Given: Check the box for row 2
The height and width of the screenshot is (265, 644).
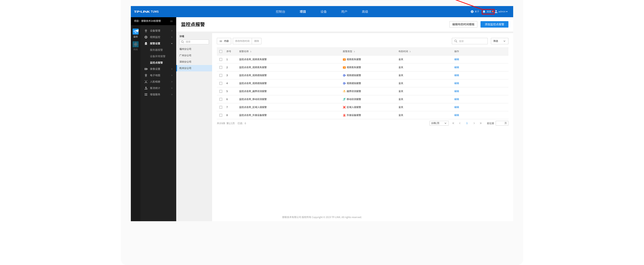Looking at the screenshot, I should coord(221,67).
